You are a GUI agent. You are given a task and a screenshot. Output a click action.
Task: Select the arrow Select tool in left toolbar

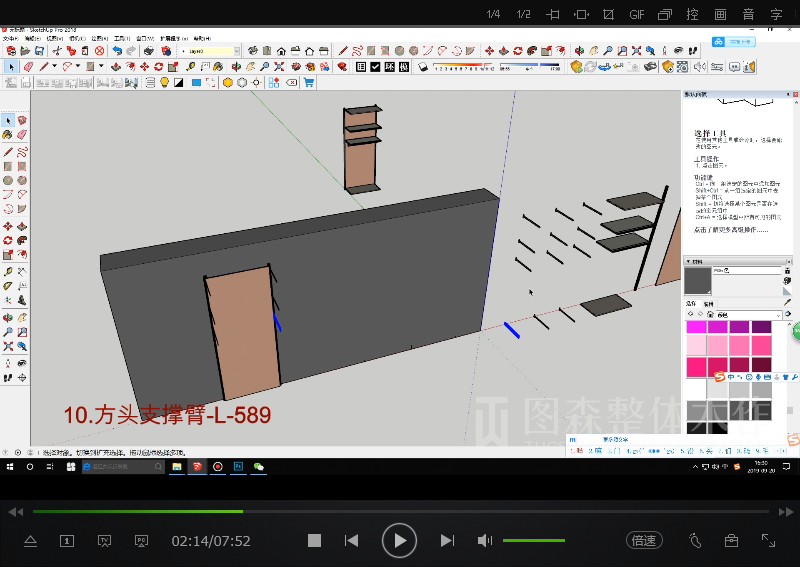8,121
